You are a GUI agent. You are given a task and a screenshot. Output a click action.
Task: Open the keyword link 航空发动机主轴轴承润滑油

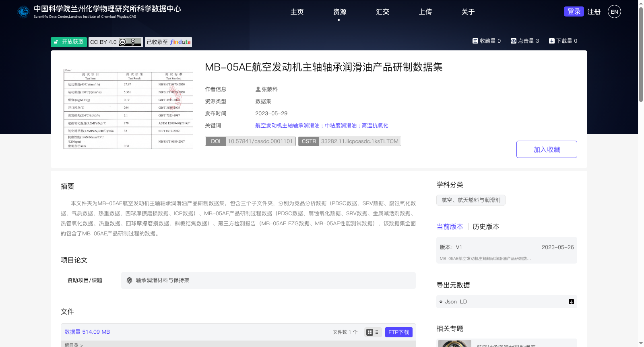point(287,125)
